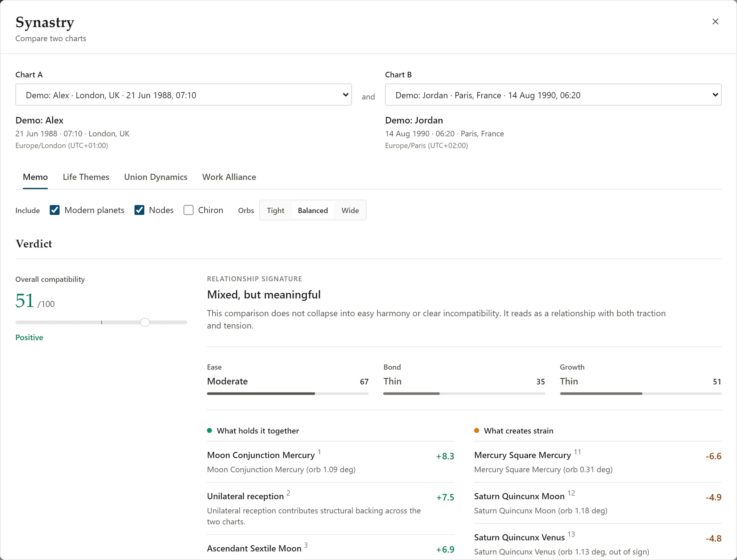737x560 pixels.
Task: Click the Growth progress bar
Action: click(x=641, y=393)
